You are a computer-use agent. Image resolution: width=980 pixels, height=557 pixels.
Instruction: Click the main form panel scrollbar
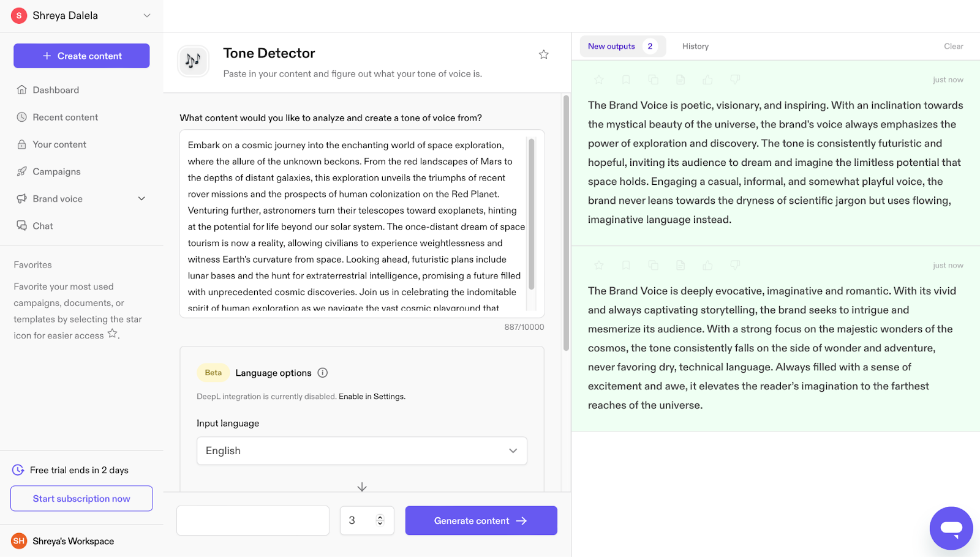566,223
